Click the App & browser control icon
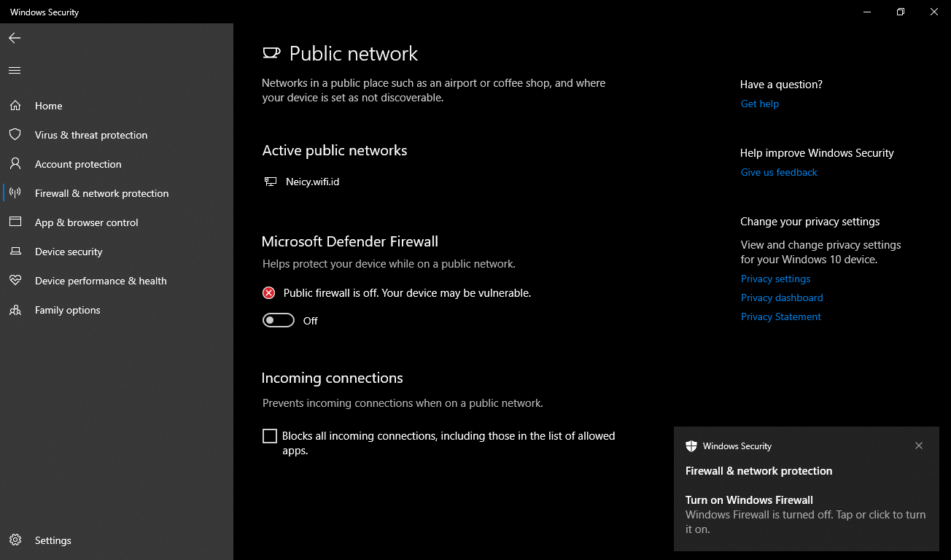This screenshot has width=951, height=560. tap(15, 222)
